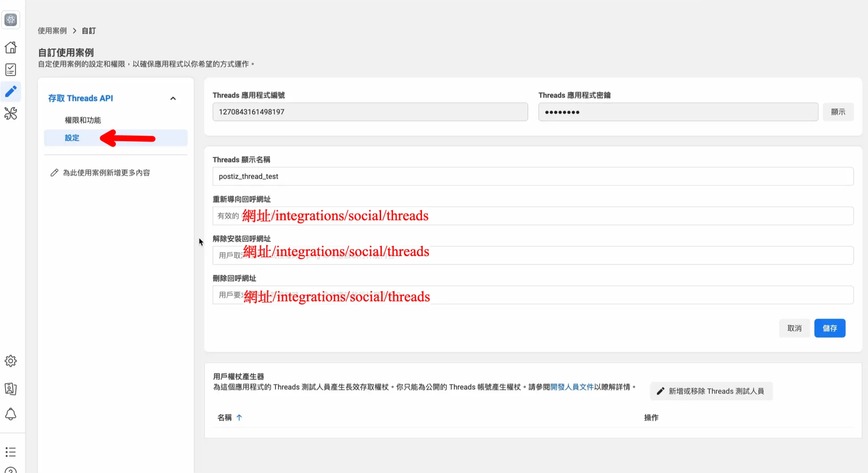Click the 用戶權杖產生器 heading
Viewport: 868px width, 473px height.
[x=238, y=377]
